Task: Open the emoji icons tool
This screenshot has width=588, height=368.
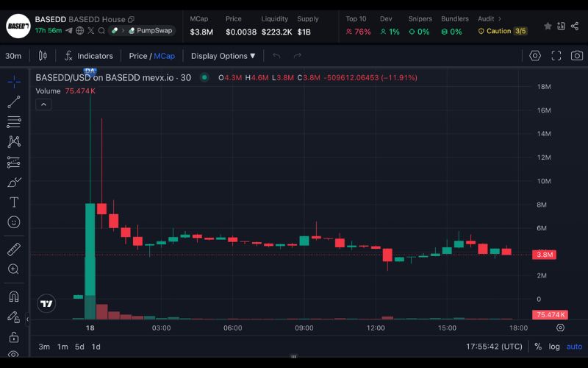Action: (14, 222)
